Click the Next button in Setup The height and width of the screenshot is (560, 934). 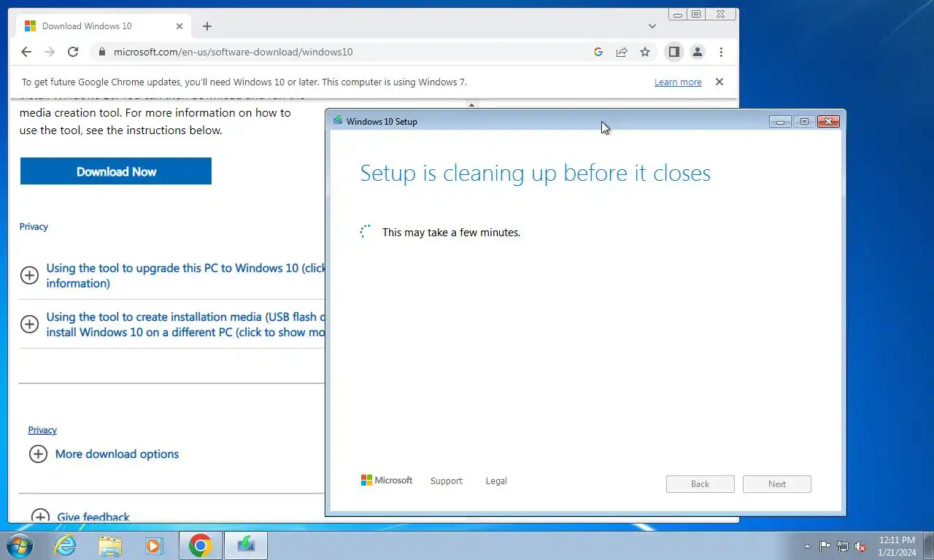coord(777,484)
